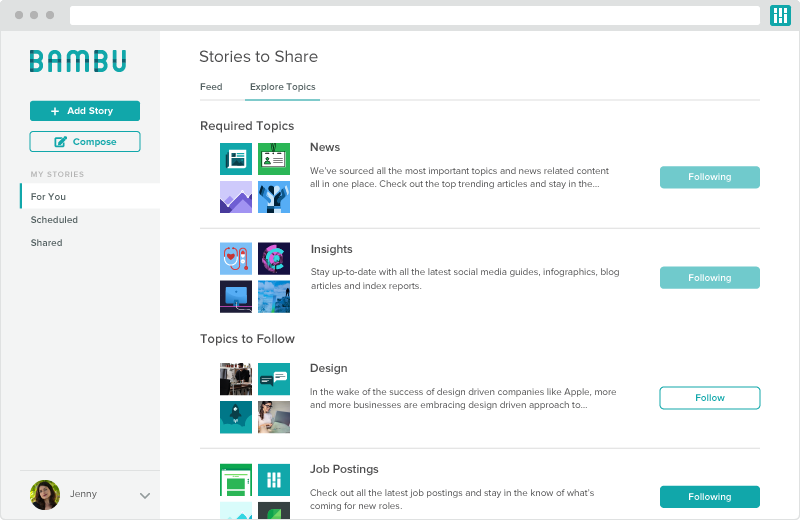Screen dimensions: 800x520
Task: Click the Bambu logo thumbnail in Job Postings
Action: tap(274, 480)
